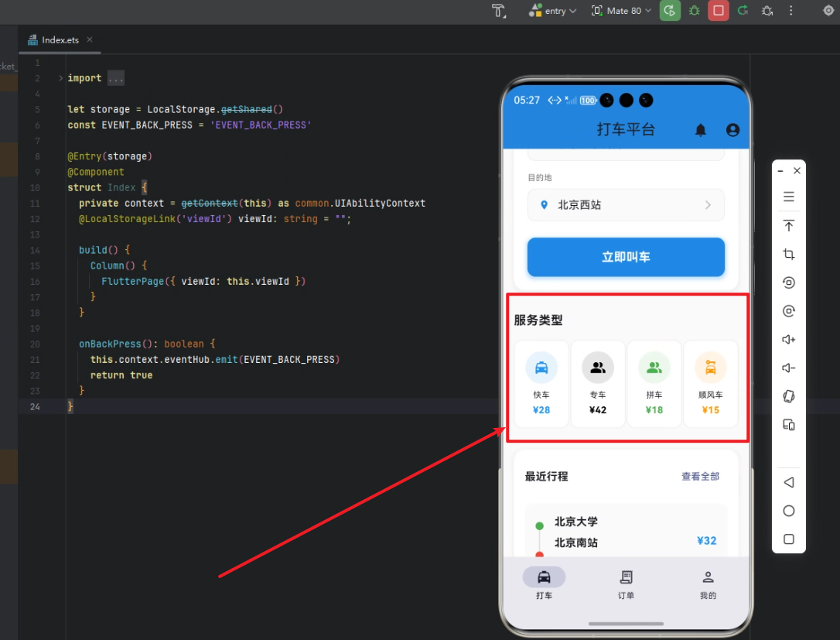840x640 pixels.
Task: Click emulator pin-to-top arrow icon
Action: tap(789, 226)
